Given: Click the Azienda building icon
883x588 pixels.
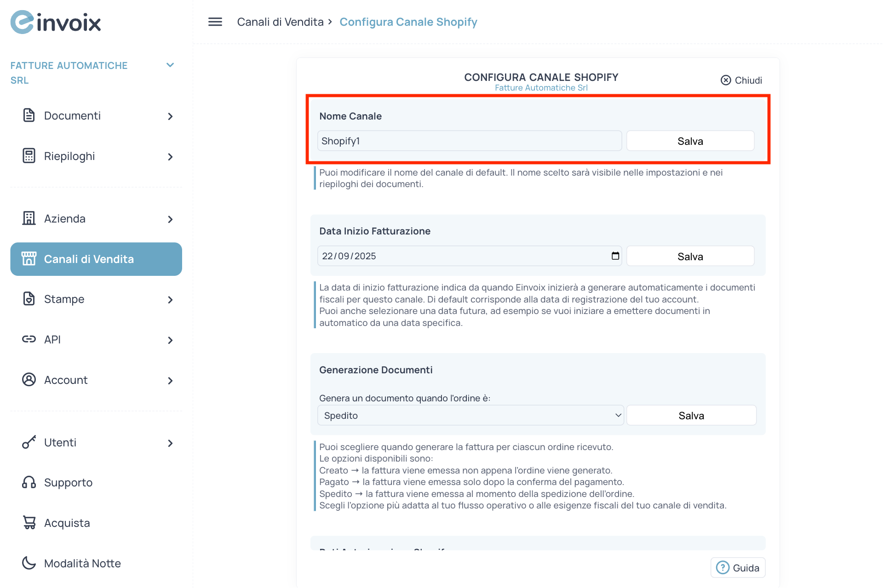Looking at the screenshot, I should pos(29,218).
